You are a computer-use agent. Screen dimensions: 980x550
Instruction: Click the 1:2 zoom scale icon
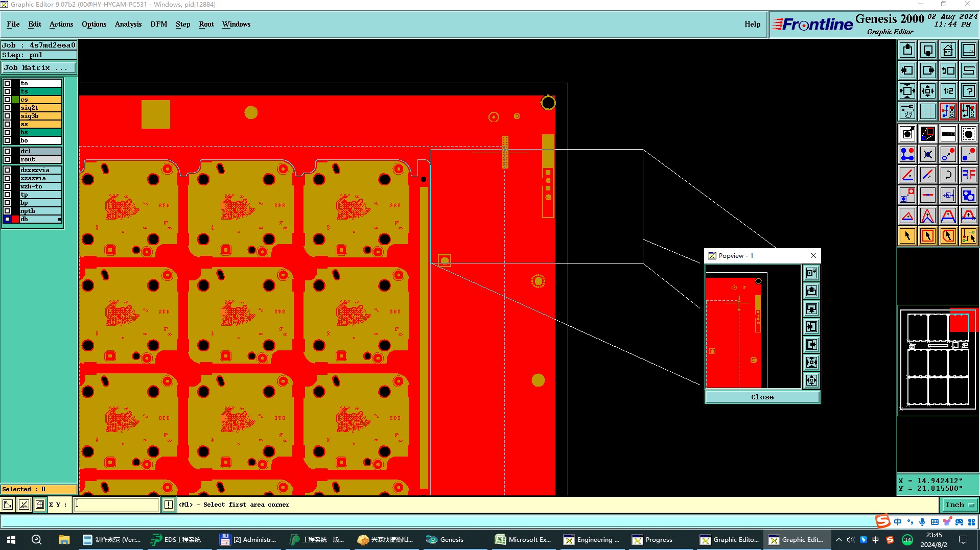(948, 91)
